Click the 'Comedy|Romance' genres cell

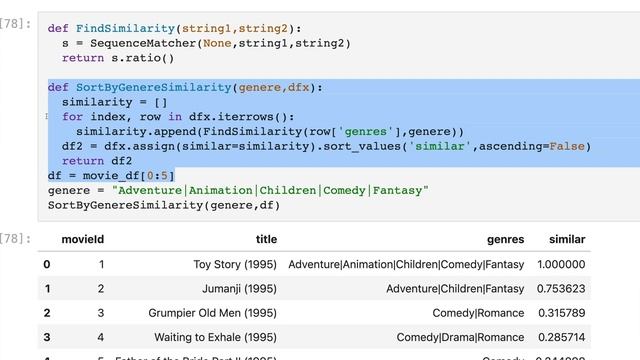[478, 313]
